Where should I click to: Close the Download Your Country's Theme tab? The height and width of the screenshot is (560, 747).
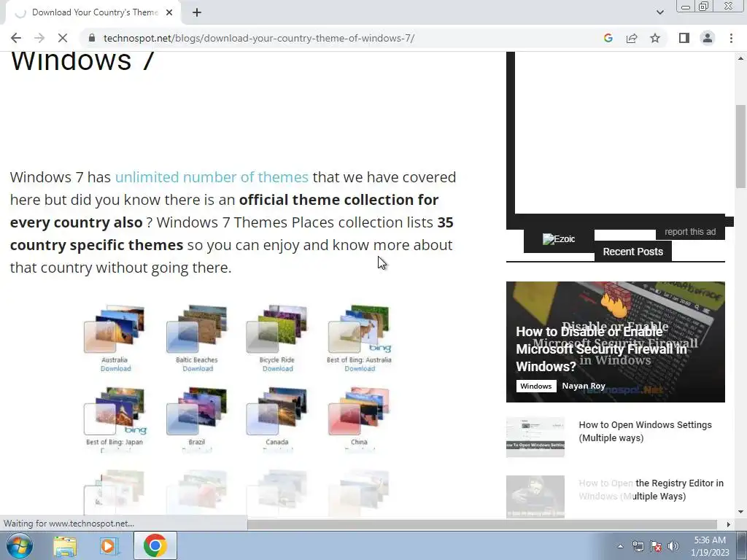click(169, 12)
